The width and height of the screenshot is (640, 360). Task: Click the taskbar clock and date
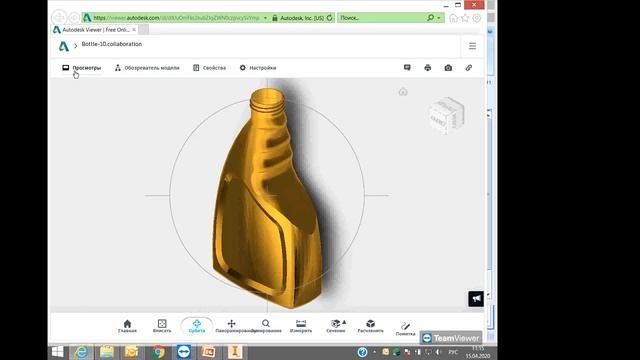tap(478, 352)
